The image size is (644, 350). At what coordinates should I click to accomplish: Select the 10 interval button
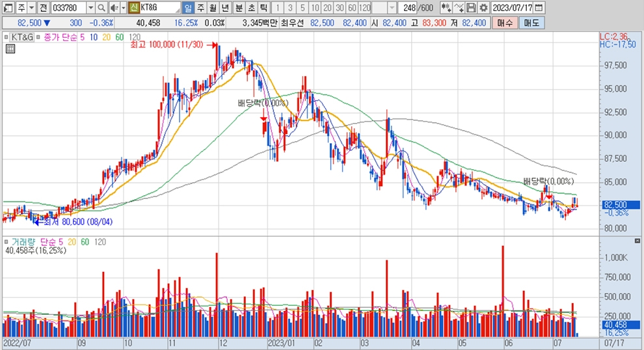pyautogui.click(x=315, y=7)
